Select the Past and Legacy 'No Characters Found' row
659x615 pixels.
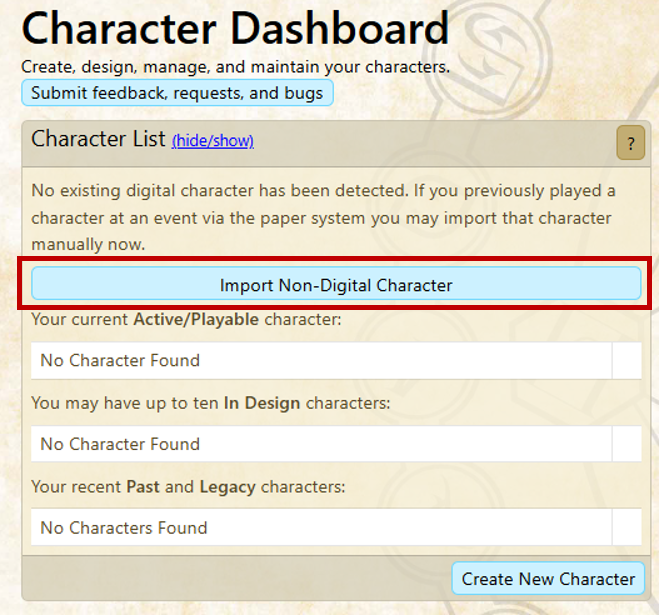pos(320,528)
